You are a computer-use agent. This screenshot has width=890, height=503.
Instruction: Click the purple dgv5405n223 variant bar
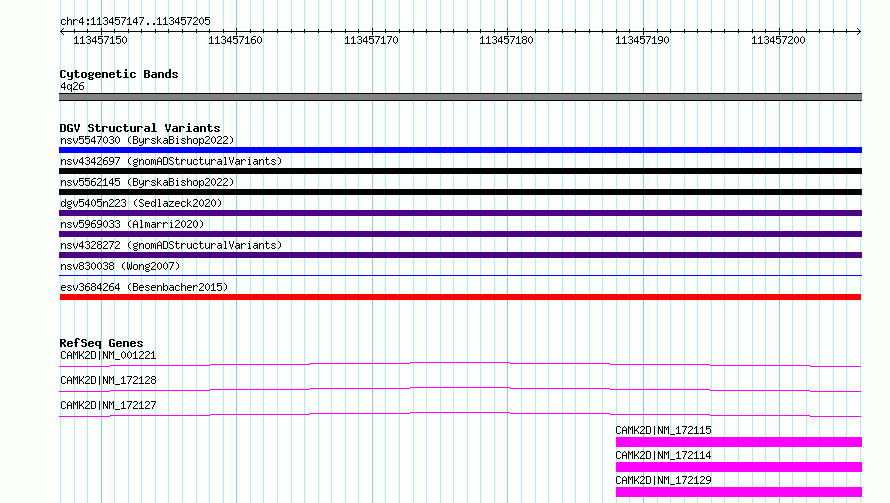coord(460,213)
